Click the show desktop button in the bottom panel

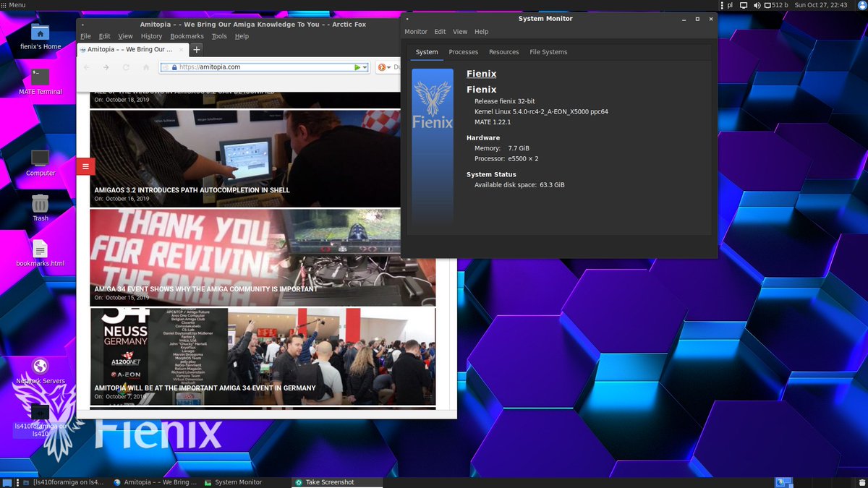(x=7, y=482)
